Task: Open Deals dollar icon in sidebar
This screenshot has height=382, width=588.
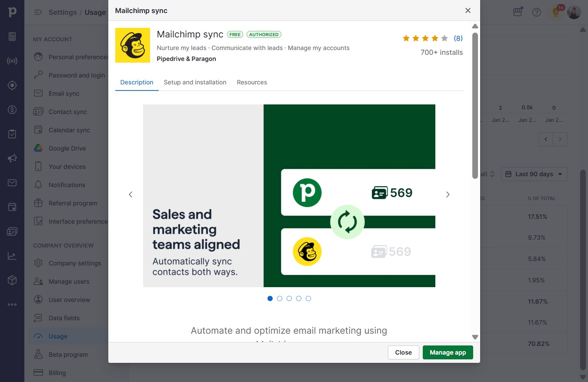Action: pos(12,110)
